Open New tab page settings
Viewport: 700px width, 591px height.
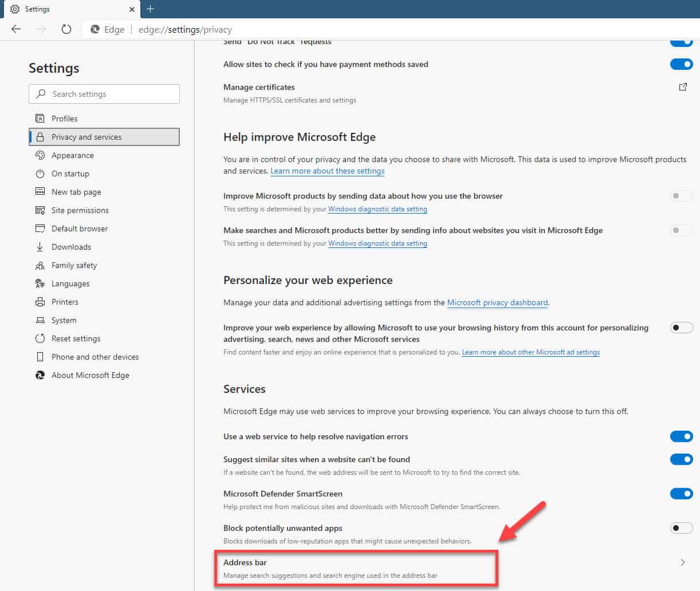pyautogui.click(x=104, y=192)
